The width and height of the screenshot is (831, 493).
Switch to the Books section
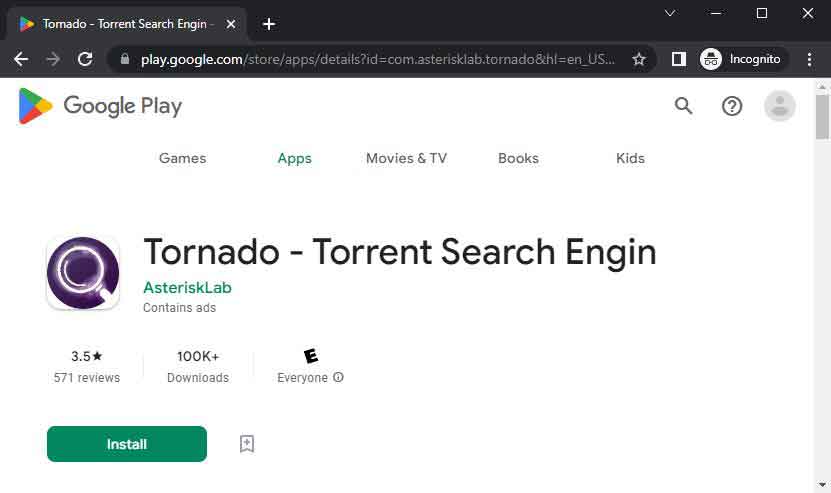pos(518,158)
